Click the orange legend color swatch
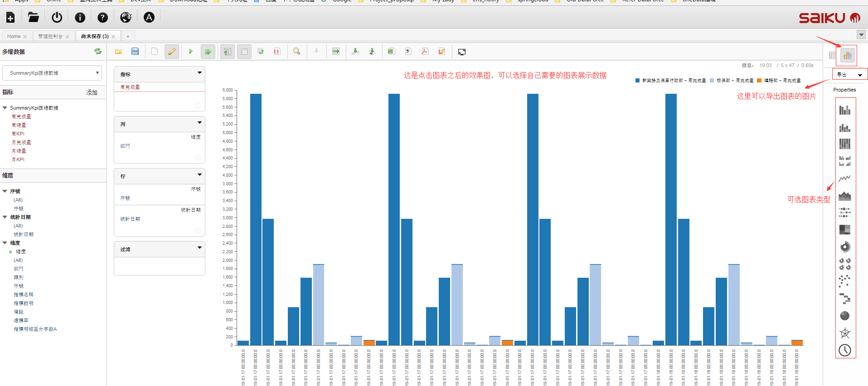The image size is (868, 386). coord(759,81)
